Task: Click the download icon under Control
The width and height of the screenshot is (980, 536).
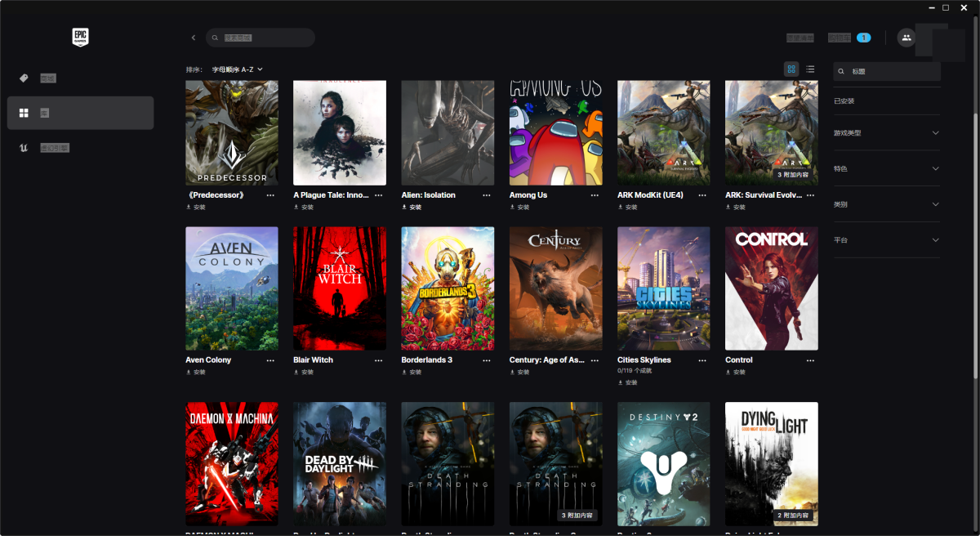Action: 728,373
